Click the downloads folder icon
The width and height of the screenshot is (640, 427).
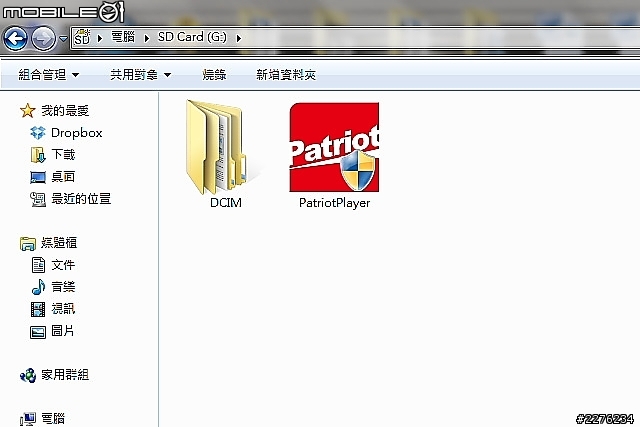(x=38, y=155)
